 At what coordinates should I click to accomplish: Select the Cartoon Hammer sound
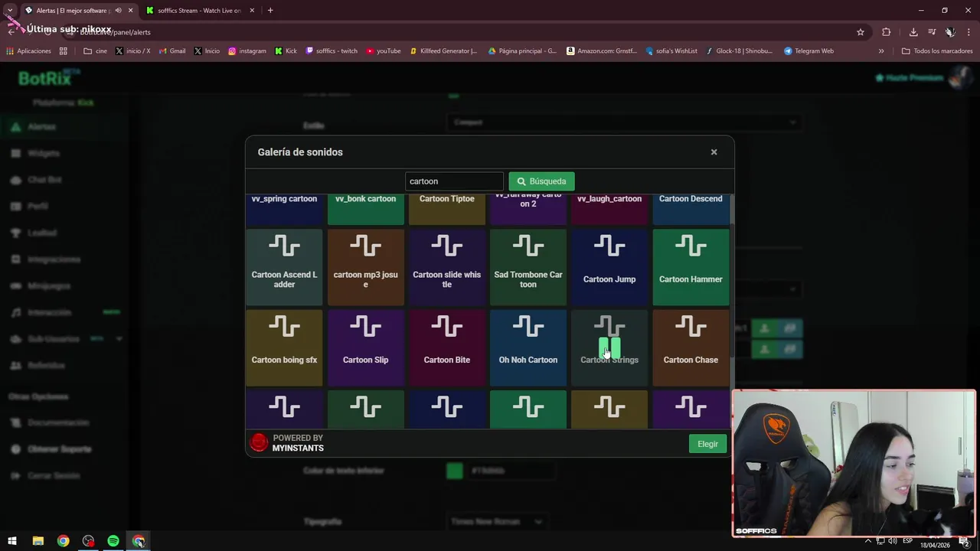tap(691, 267)
